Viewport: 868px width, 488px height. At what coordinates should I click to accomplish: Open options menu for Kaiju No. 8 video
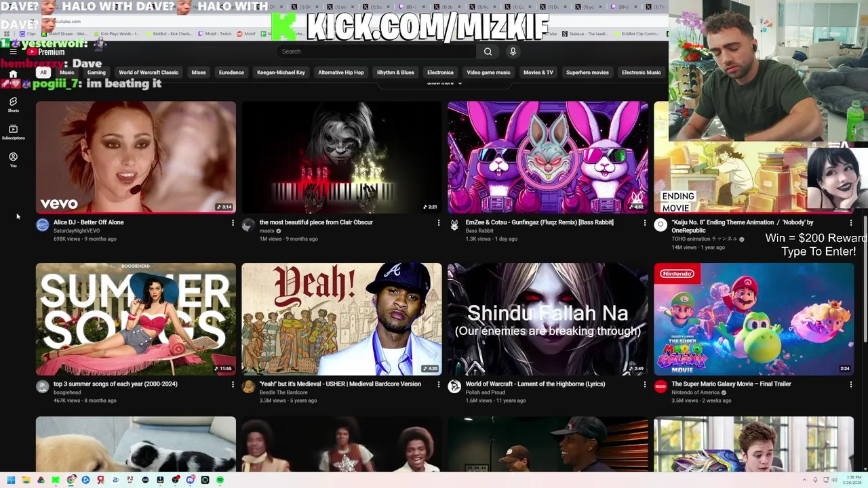pyautogui.click(x=851, y=223)
